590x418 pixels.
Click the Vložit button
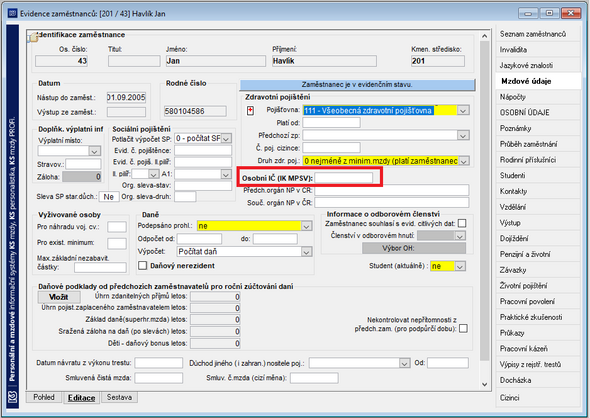pos(59,297)
